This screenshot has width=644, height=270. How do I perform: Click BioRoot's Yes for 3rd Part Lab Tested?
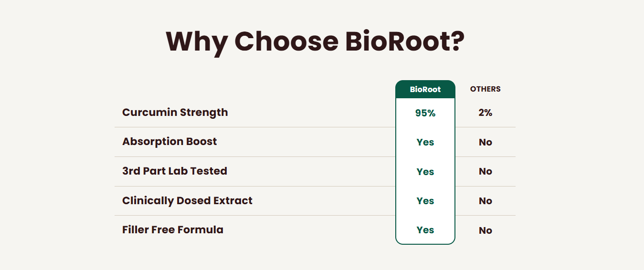tap(425, 172)
